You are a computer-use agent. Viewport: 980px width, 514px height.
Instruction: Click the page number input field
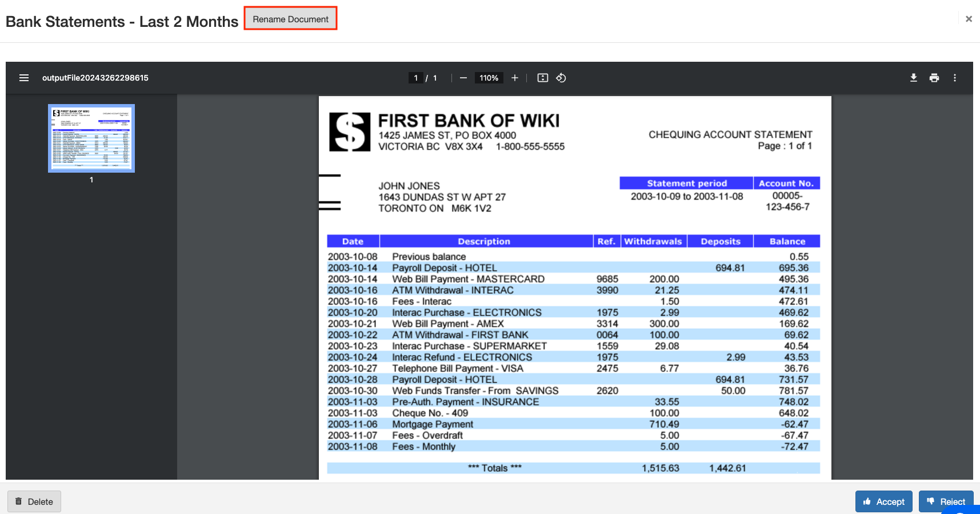(x=415, y=78)
